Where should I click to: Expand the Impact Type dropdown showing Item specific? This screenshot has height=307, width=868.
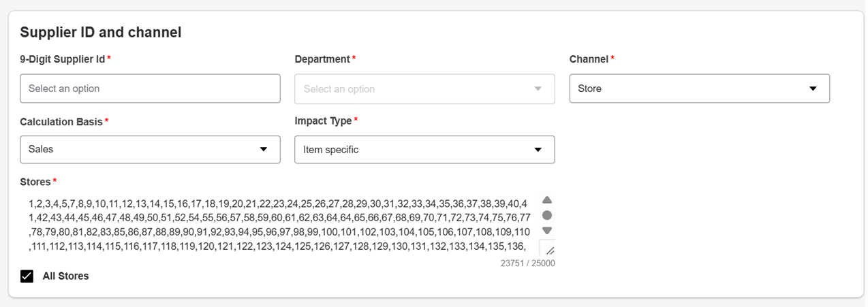[x=414, y=150]
